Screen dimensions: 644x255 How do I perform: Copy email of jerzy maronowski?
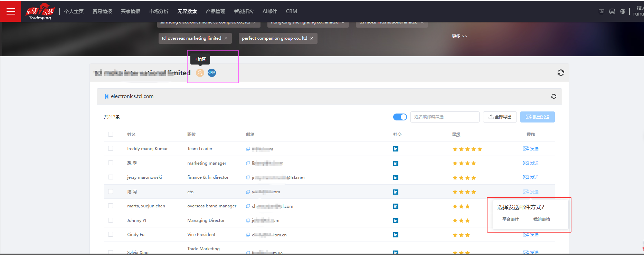(248, 177)
